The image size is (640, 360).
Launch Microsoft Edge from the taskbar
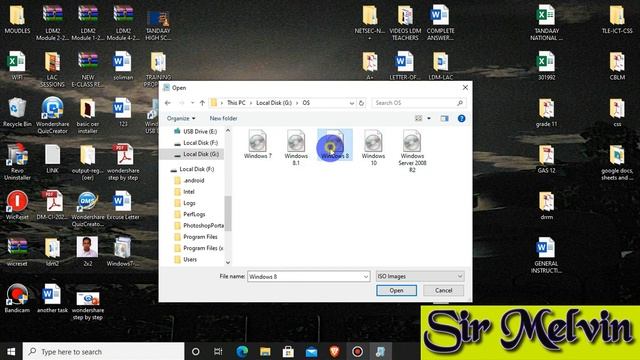pyautogui.click(x=242, y=351)
